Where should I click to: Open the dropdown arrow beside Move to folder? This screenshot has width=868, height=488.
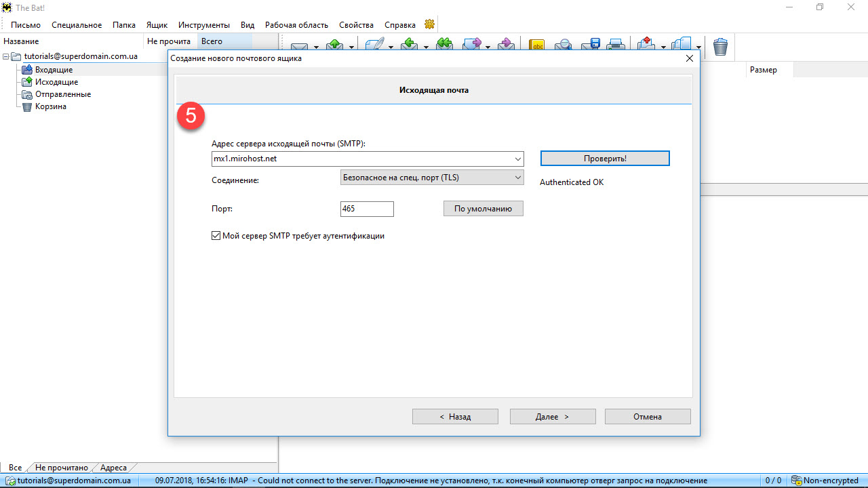pyautogui.click(x=663, y=47)
